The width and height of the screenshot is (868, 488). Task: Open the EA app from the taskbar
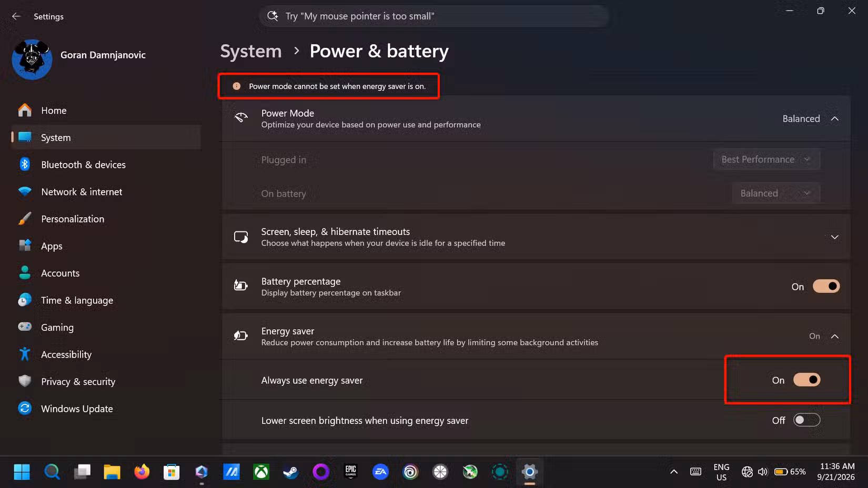click(380, 472)
